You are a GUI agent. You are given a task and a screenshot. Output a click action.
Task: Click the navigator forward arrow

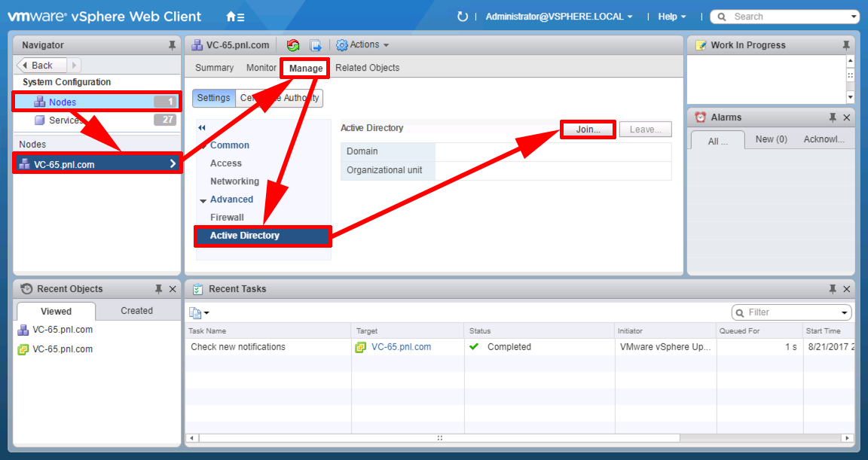pyautogui.click(x=74, y=65)
